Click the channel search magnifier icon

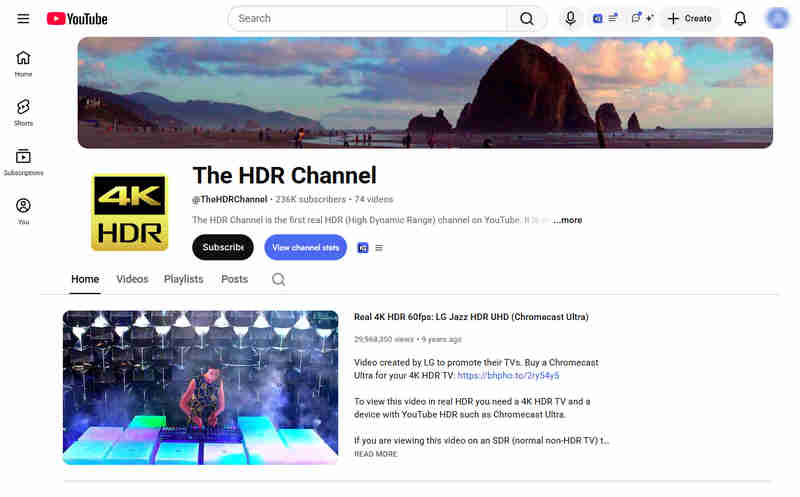tap(279, 279)
